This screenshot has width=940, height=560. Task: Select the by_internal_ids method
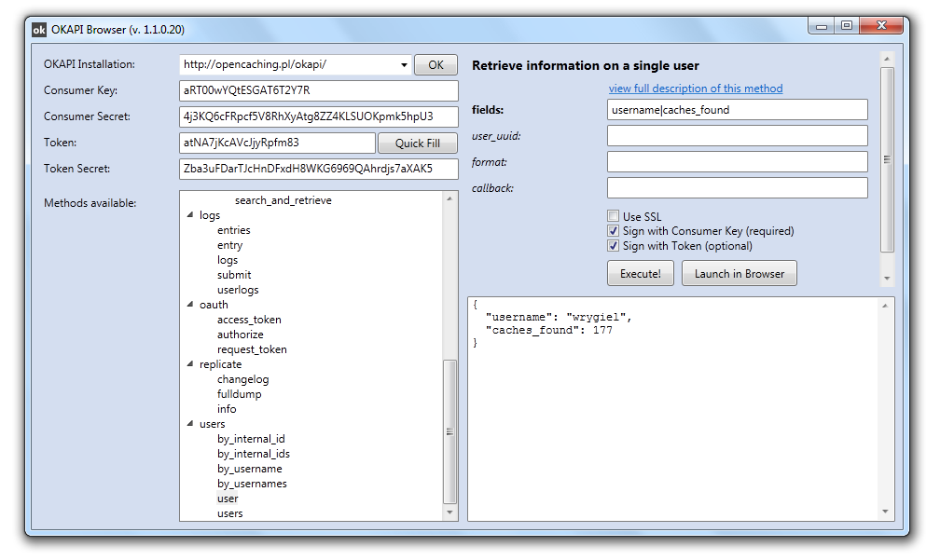tap(253, 454)
